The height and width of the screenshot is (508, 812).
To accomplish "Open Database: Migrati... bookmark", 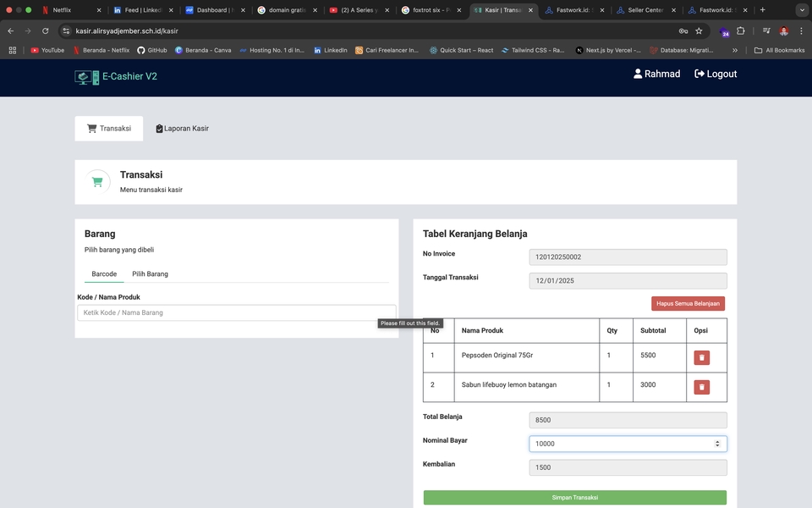I will (x=682, y=50).
